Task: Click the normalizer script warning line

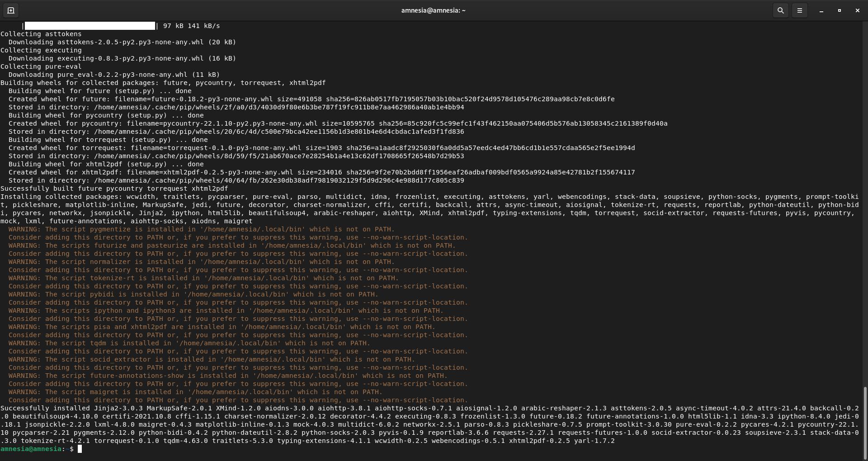Action: (x=202, y=262)
